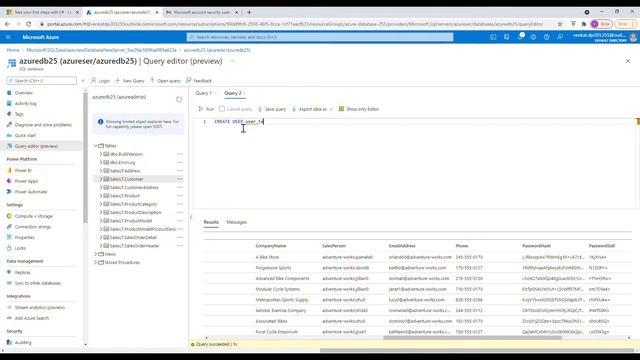Click Feedback in command bar

click(x=199, y=81)
